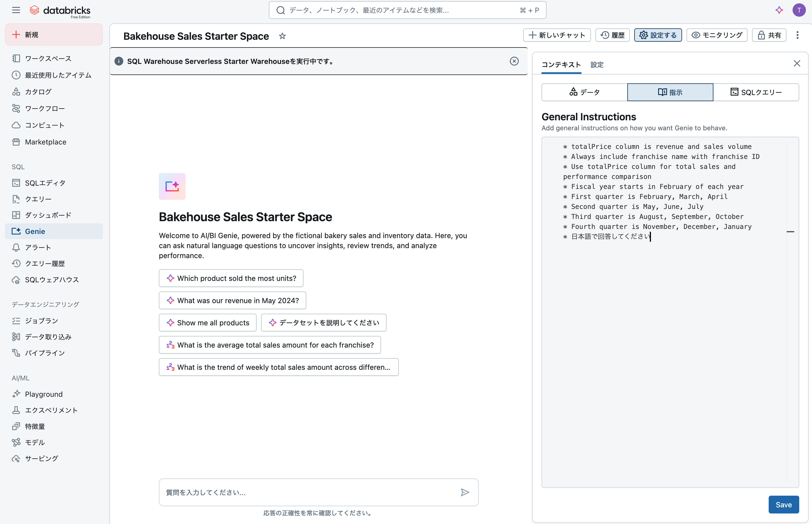Toggle the hamburger sidebar menu icon
The height and width of the screenshot is (524, 812).
[x=16, y=10]
